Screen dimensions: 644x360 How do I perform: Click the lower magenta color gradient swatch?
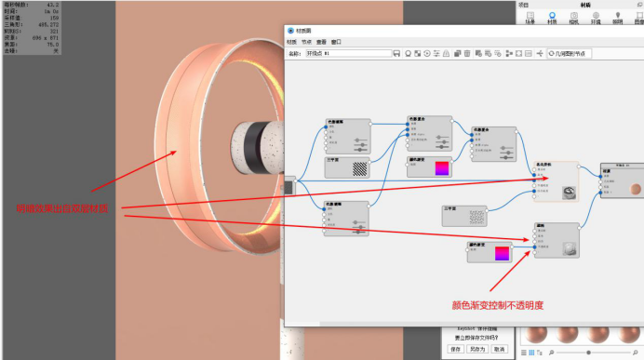click(x=502, y=254)
